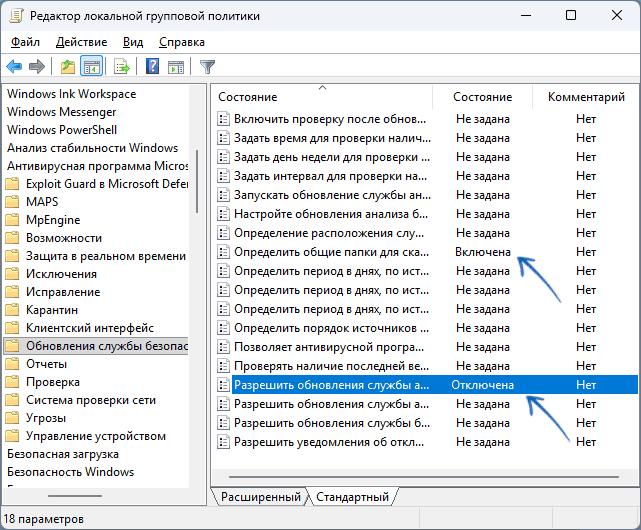Select the Карантин folder in tree
641x530 pixels.
tap(54, 310)
